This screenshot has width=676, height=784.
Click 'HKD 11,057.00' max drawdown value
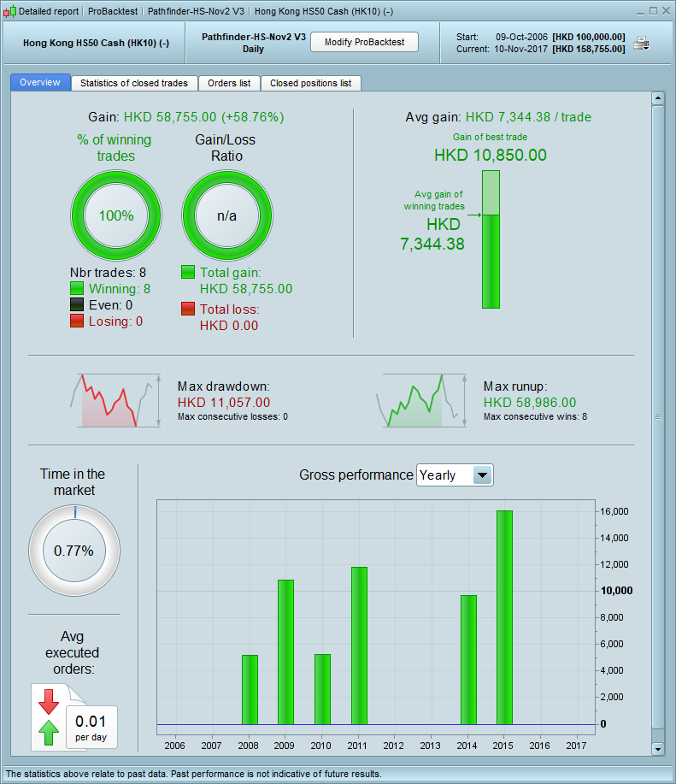(224, 403)
